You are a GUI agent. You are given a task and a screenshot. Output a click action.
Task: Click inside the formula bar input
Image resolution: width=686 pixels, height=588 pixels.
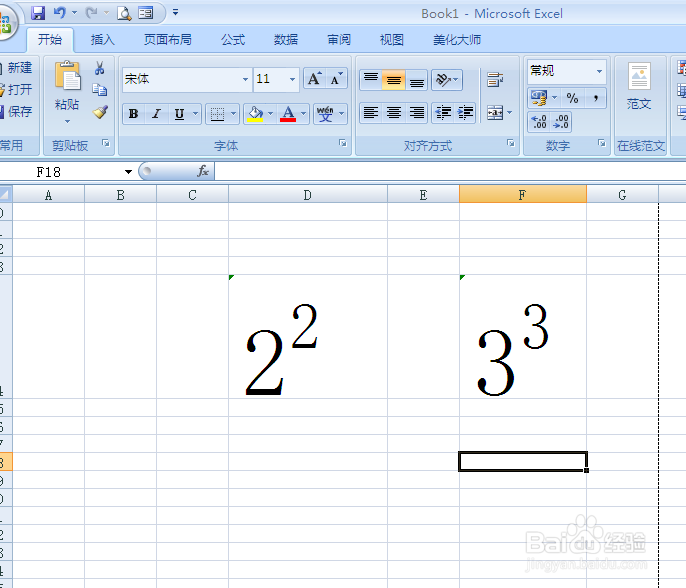(450, 171)
